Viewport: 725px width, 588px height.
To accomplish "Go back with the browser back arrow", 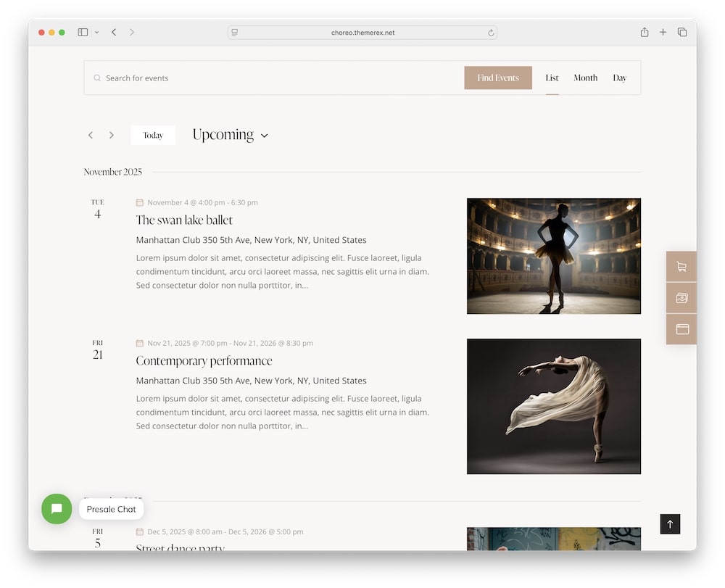I will pos(114,33).
